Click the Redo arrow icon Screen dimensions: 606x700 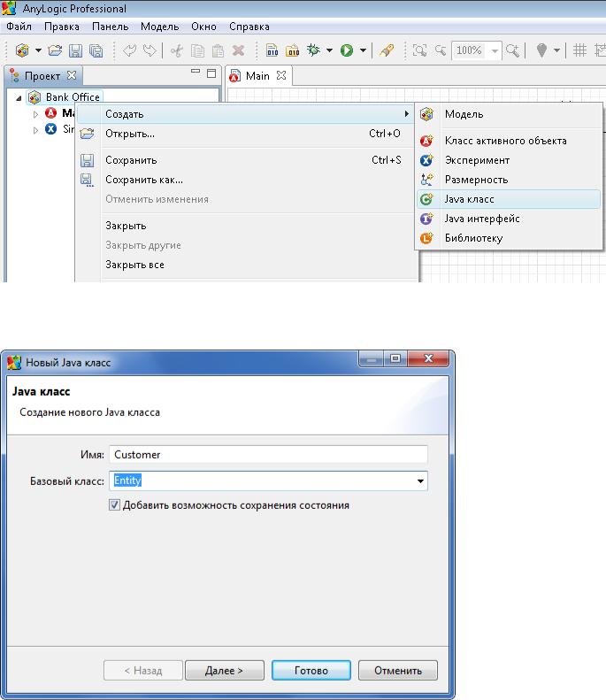(x=150, y=50)
